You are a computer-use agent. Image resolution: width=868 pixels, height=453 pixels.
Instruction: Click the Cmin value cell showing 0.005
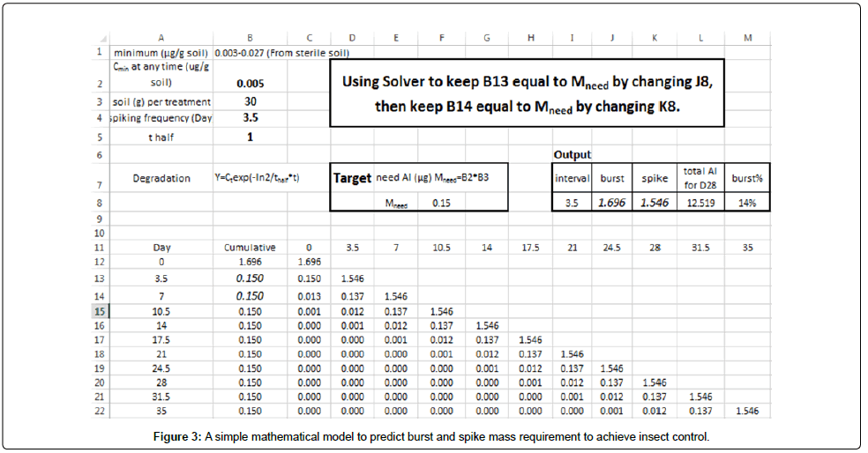[251, 84]
